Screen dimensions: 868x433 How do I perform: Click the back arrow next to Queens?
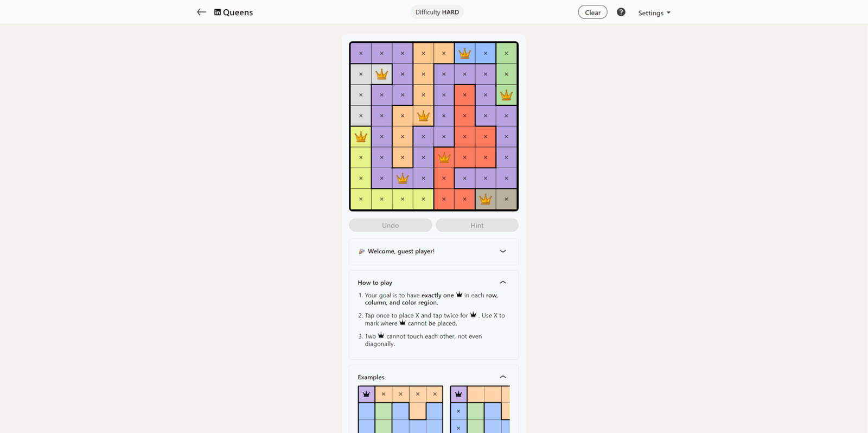click(201, 11)
